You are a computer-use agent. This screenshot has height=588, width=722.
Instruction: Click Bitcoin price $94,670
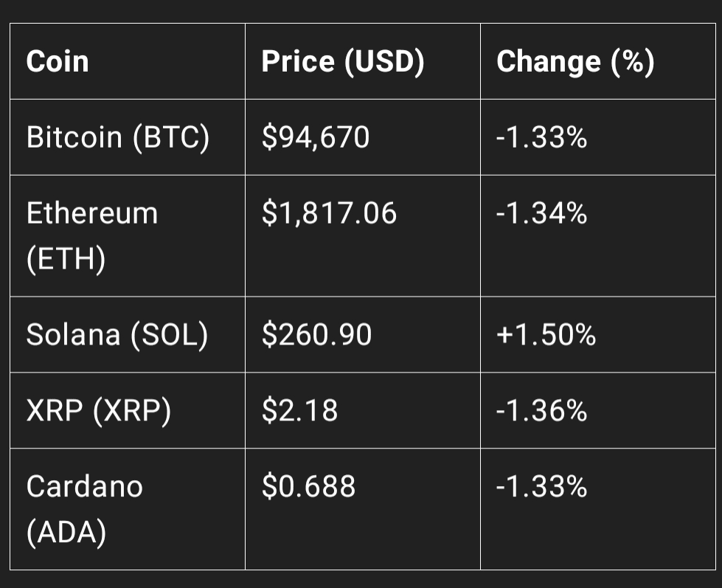[x=316, y=137]
